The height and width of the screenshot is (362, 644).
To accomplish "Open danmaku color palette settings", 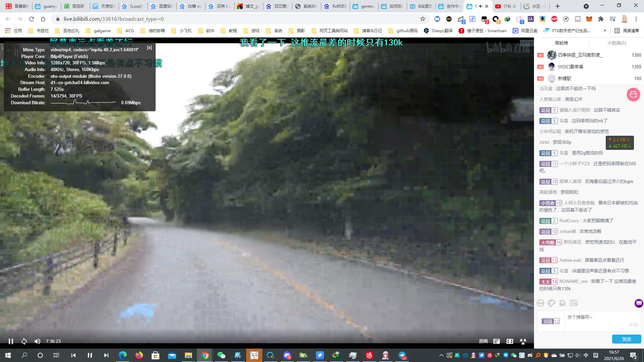I will [x=551, y=303].
